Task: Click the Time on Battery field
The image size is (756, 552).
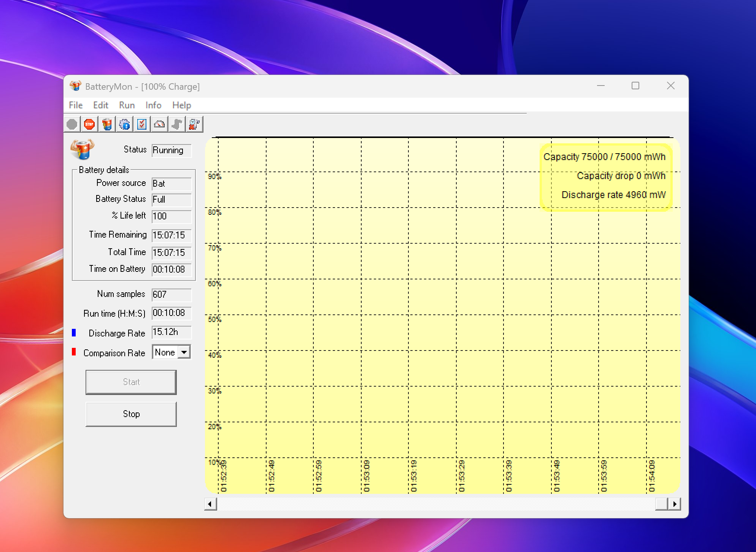Action: coord(172,270)
